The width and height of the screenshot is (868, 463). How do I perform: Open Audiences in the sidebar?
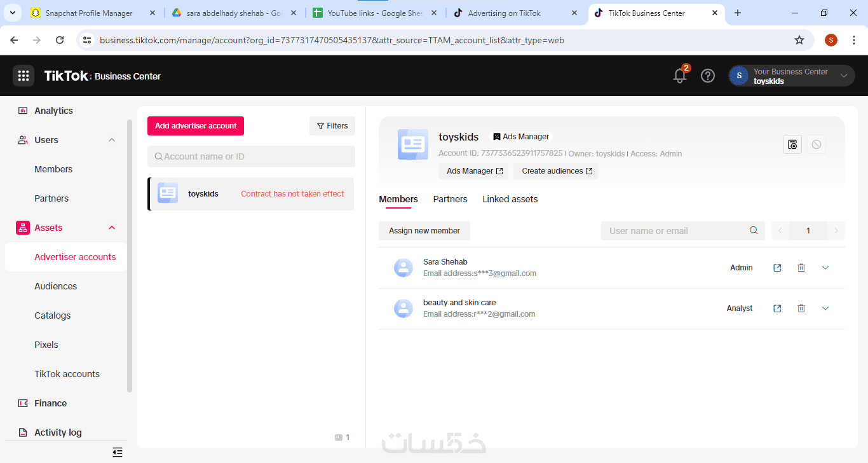coord(56,286)
